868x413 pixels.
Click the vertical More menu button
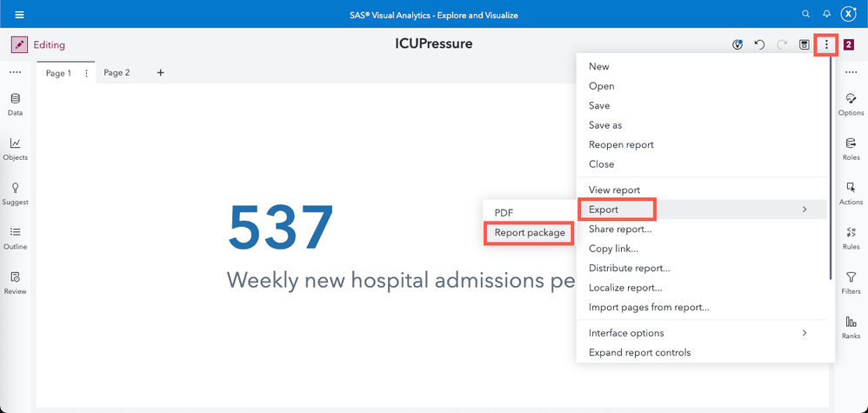pyautogui.click(x=826, y=44)
